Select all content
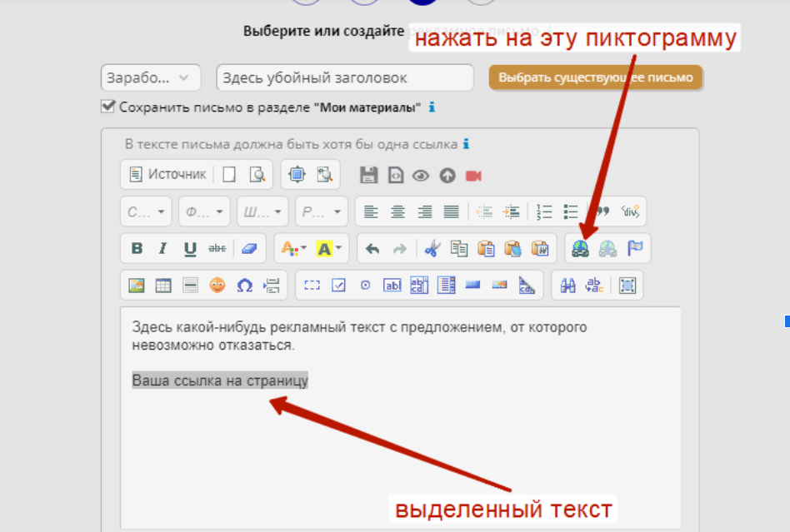The height and width of the screenshot is (532, 790). [x=627, y=286]
